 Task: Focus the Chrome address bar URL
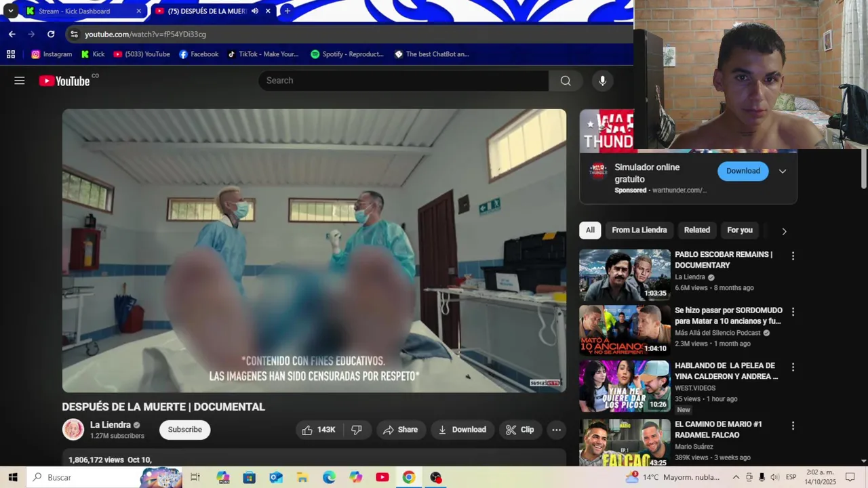point(145,34)
